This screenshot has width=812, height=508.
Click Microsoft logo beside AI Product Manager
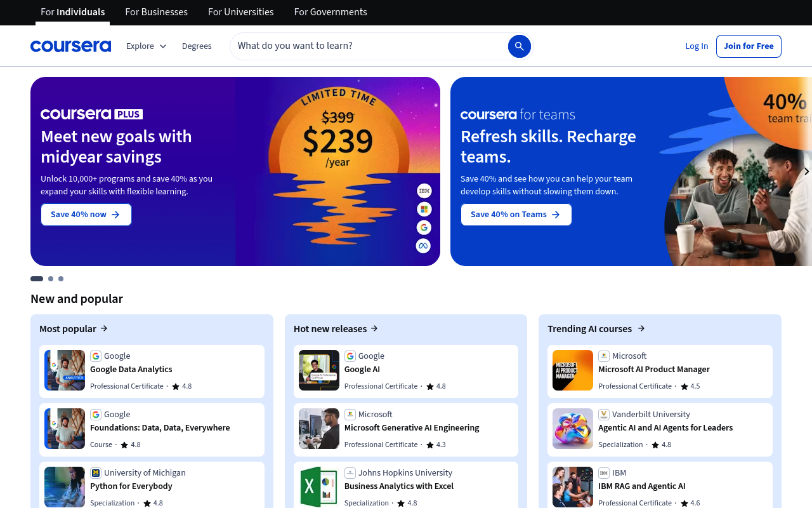[604, 356]
